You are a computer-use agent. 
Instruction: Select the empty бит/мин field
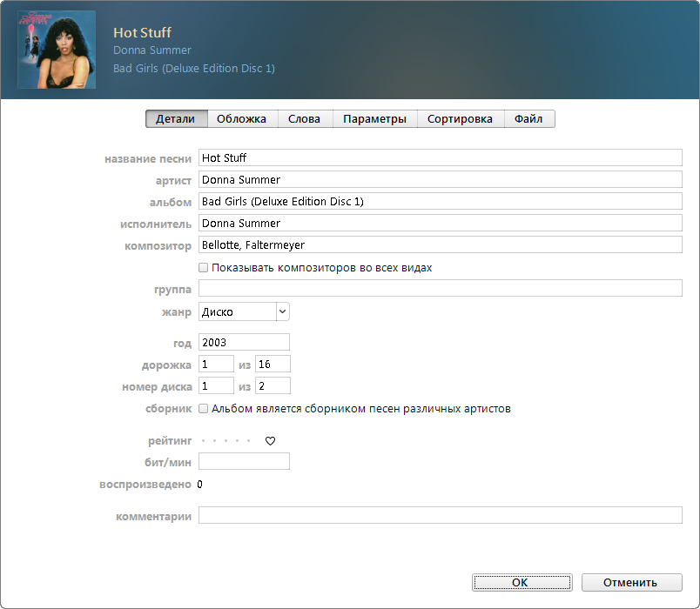[x=244, y=461]
